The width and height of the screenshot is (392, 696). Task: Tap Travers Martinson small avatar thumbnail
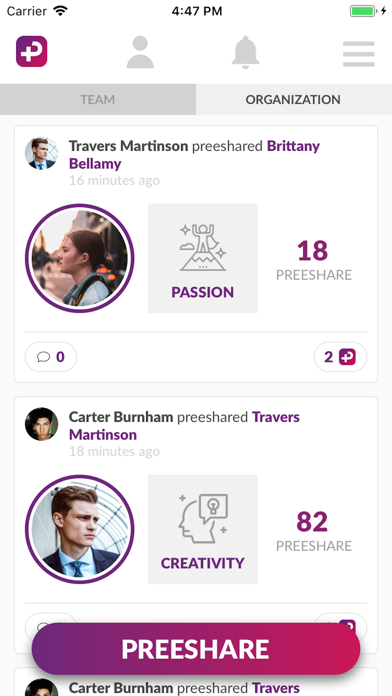point(41,153)
